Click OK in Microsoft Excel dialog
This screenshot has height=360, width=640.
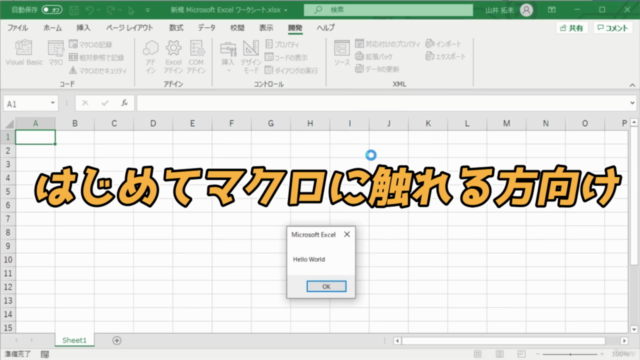point(326,287)
